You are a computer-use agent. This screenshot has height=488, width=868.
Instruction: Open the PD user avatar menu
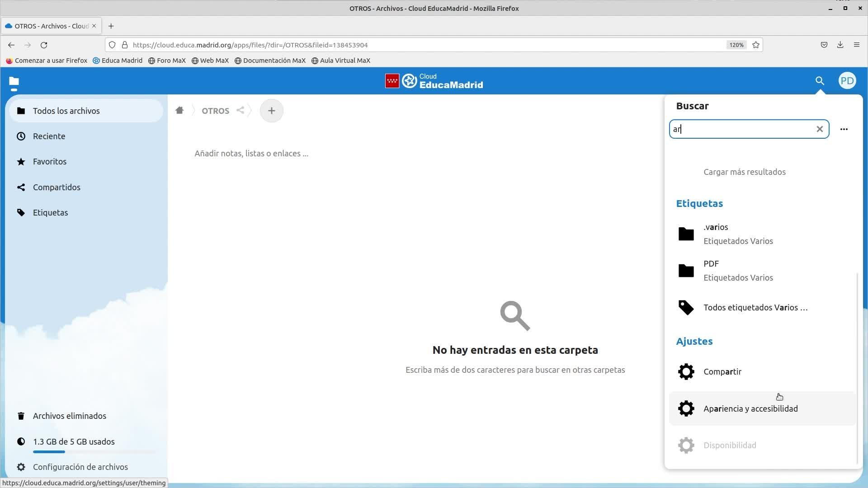pyautogui.click(x=847, y=81)
